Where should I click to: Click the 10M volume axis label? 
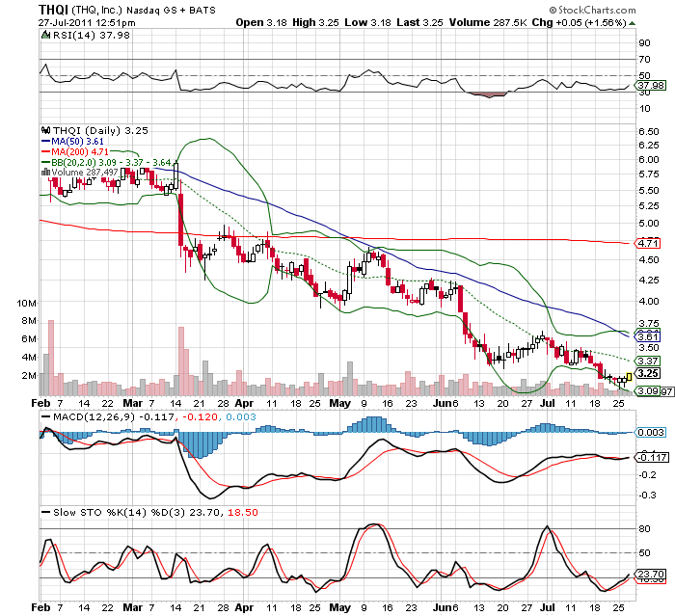click(26, 303)
